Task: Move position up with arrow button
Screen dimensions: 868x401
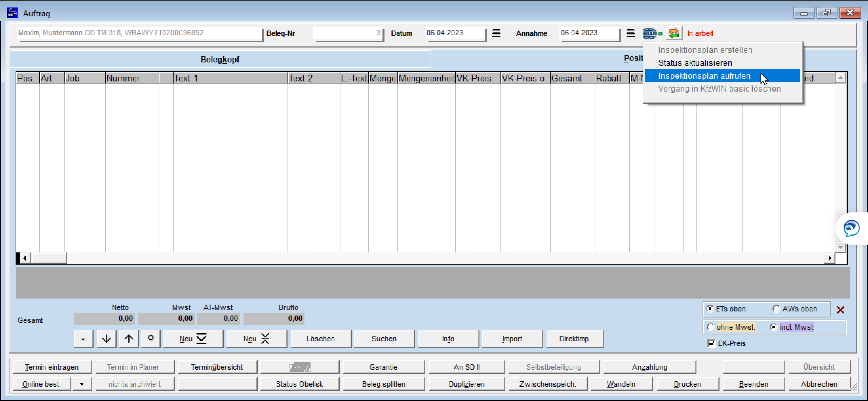Action: coord(129,339)
